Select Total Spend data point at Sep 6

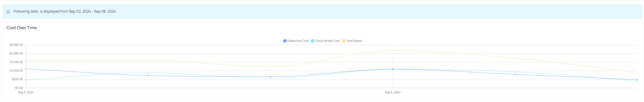pyautogui.click(x=393, y=51)
